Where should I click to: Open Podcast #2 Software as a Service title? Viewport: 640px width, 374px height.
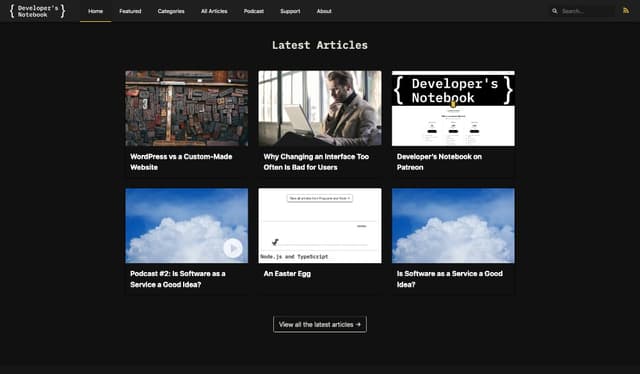[178, 279]
